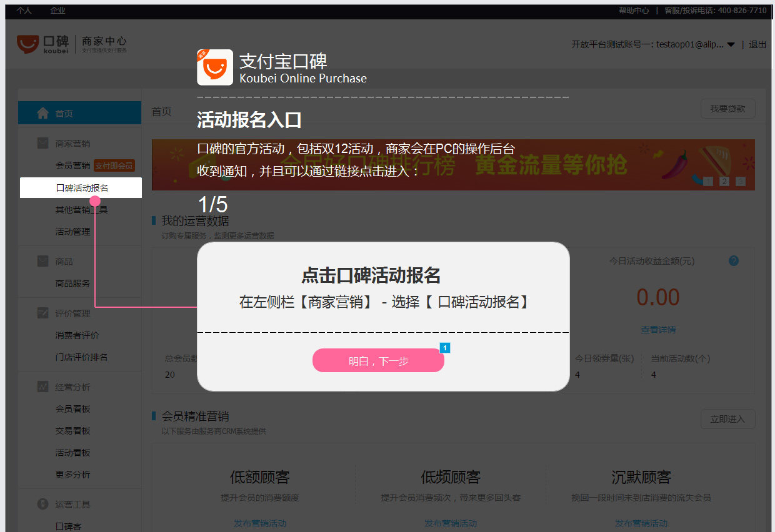Click the 评价管理 section icon
Viewport: 775px width, 532px height.
pyautogui.click(x=42, y=313)
